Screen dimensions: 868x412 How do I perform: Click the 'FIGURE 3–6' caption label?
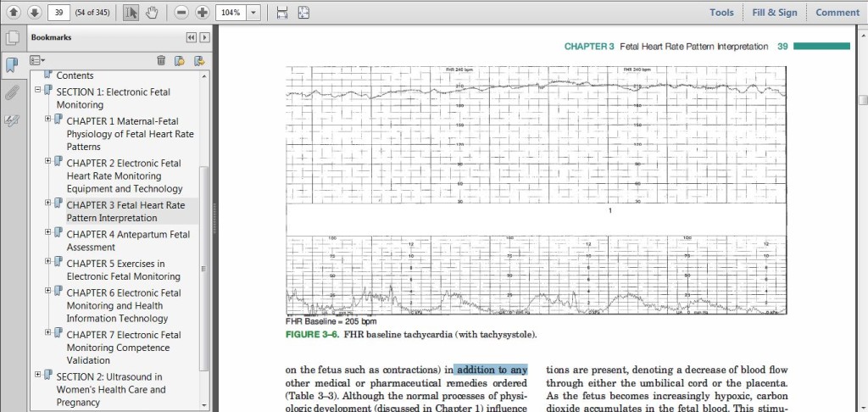click(313, 335)
